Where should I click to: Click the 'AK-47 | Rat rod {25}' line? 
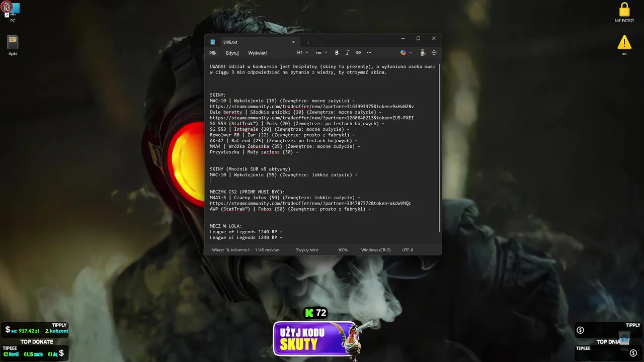[284, 141]
